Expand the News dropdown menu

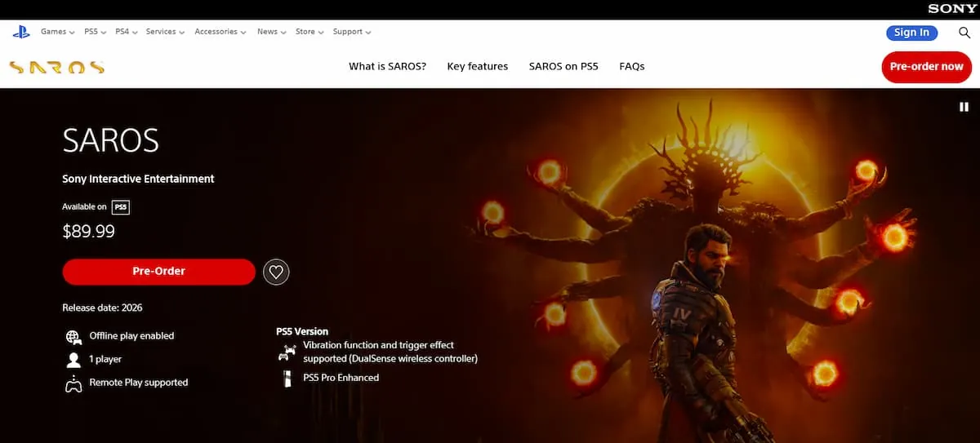[x=271, y=32]
